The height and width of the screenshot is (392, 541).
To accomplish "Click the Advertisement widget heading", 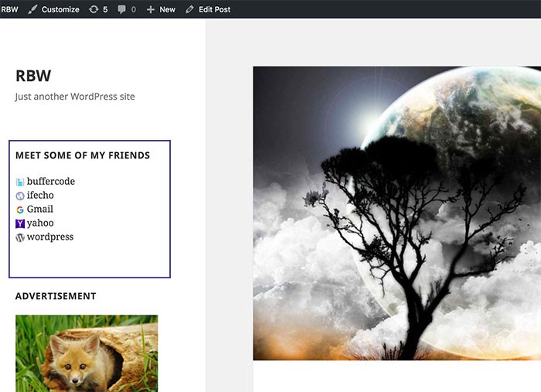I will [x=56, y=296].
